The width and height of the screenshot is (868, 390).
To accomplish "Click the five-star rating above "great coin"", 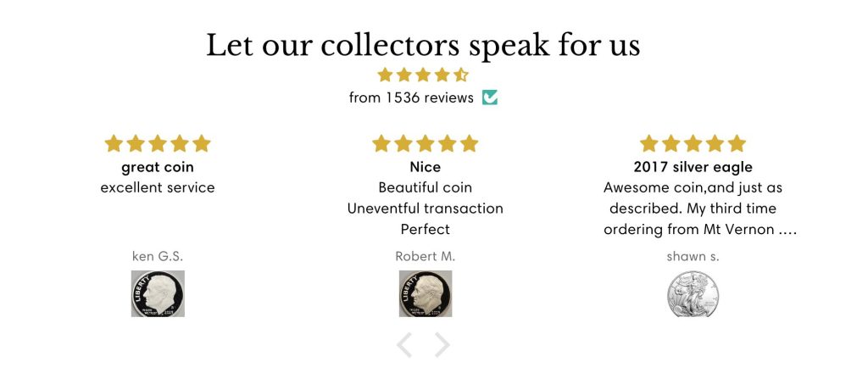I will [158, 143].
